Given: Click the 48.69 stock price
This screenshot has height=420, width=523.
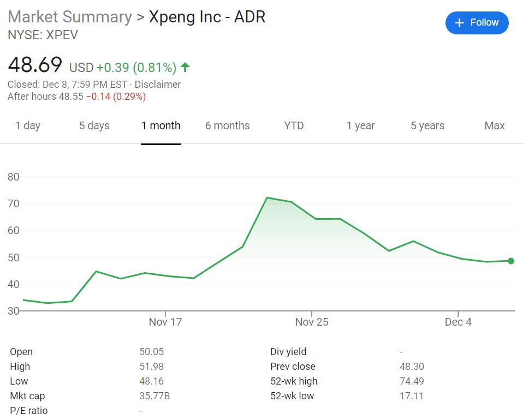Looking at the screenshot, I should click(x=35, y=65).
